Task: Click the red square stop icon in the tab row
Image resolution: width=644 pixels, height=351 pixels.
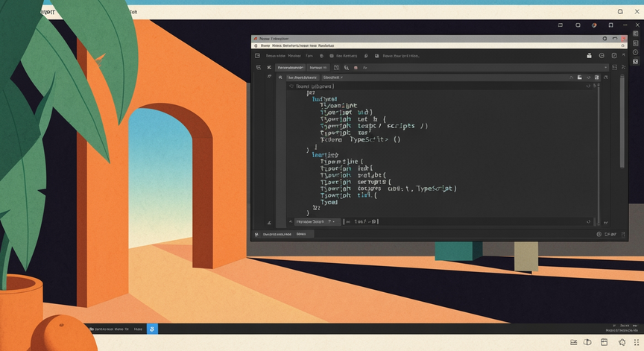Action: [x=356, y=68]
